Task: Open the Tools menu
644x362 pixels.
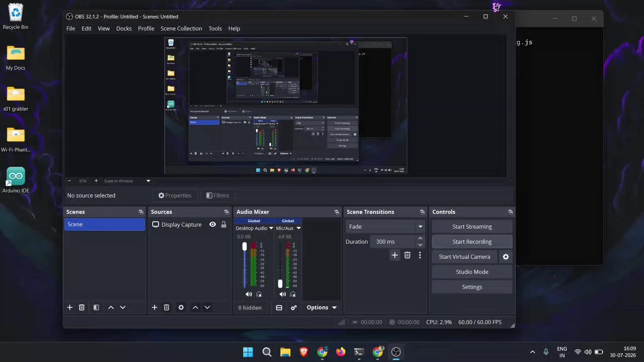Action: 215,29
